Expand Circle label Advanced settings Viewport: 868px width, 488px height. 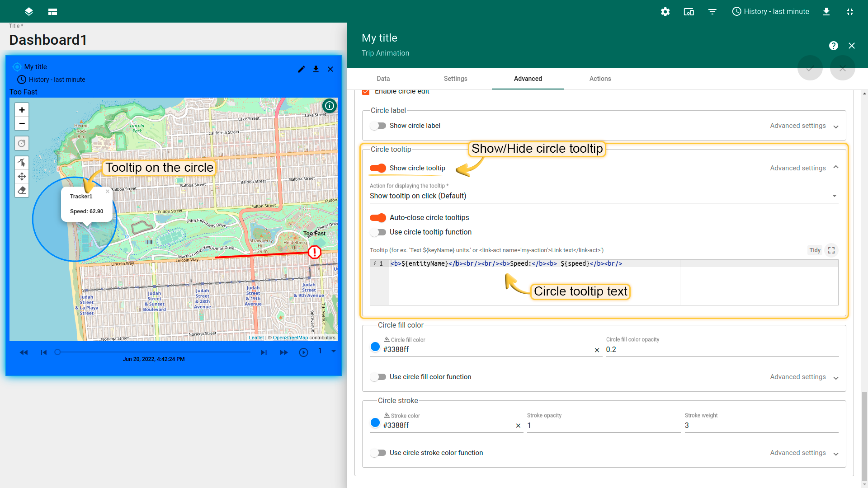pyautogui.click(x=804, y=126)
